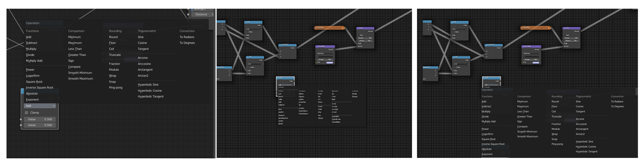Image resolution: width=644 pixels, height=164 pixels.
Task: Select Round in the left screenshot's Rounding list
Action: coord(113,37)
